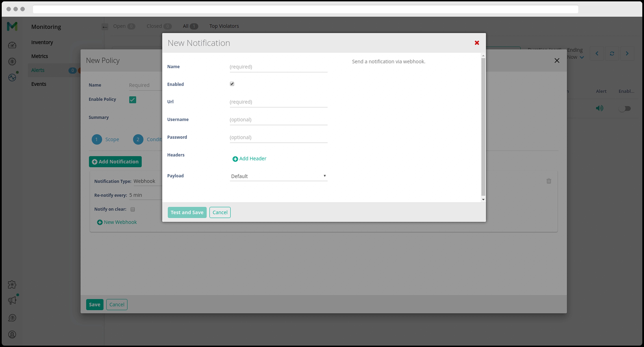Open the announcements megaphone sidebar icon
The height and width of the screenshot is (347, 644).
click(12, 300)
